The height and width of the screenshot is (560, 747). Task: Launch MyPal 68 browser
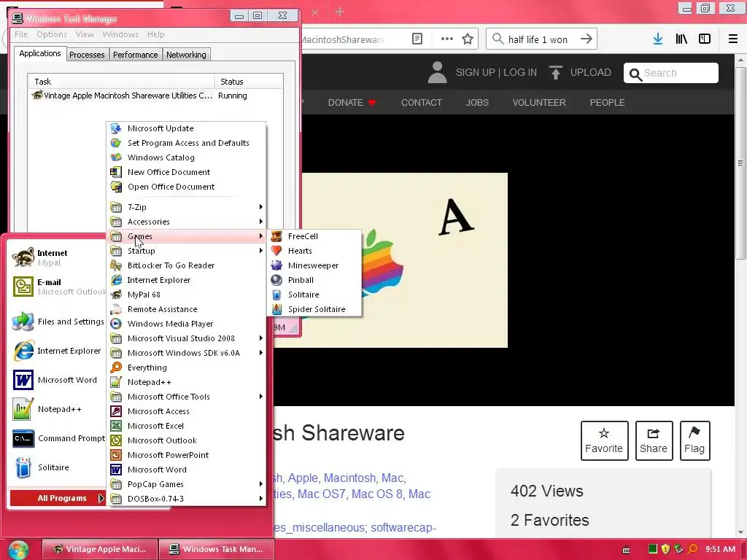tap(186, 295)
